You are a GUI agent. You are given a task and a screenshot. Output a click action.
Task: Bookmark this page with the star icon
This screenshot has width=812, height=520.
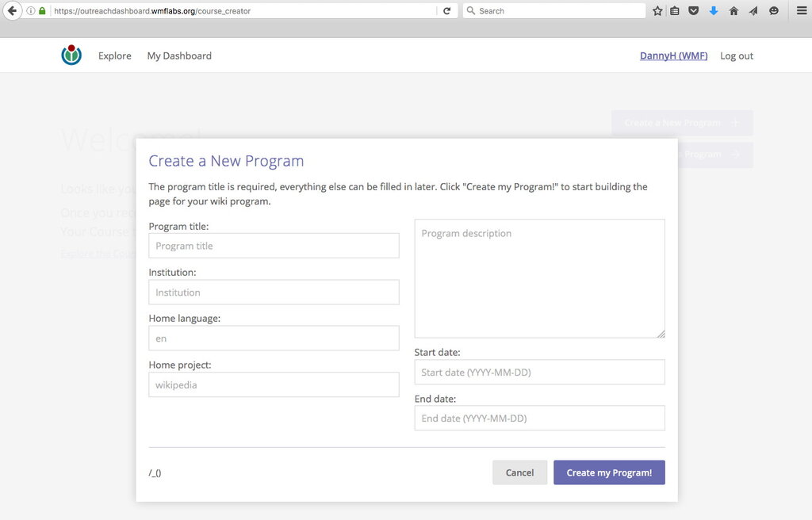coord(657,11)
